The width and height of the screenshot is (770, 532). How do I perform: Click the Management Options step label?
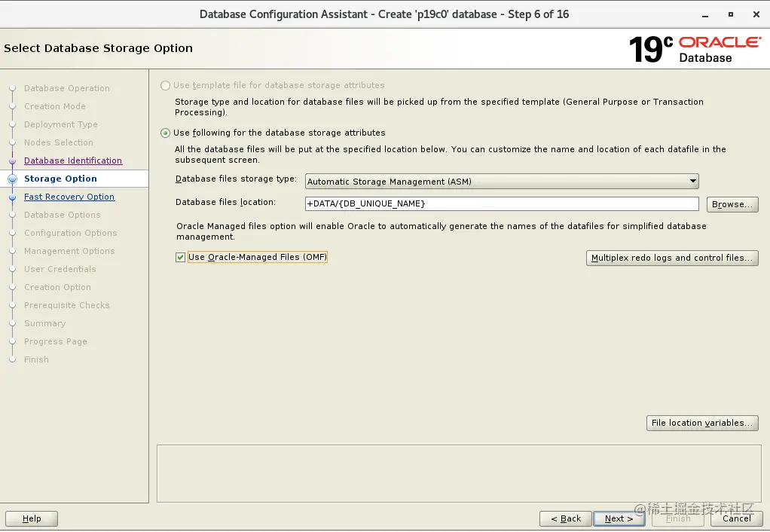(x=69, y=251)
